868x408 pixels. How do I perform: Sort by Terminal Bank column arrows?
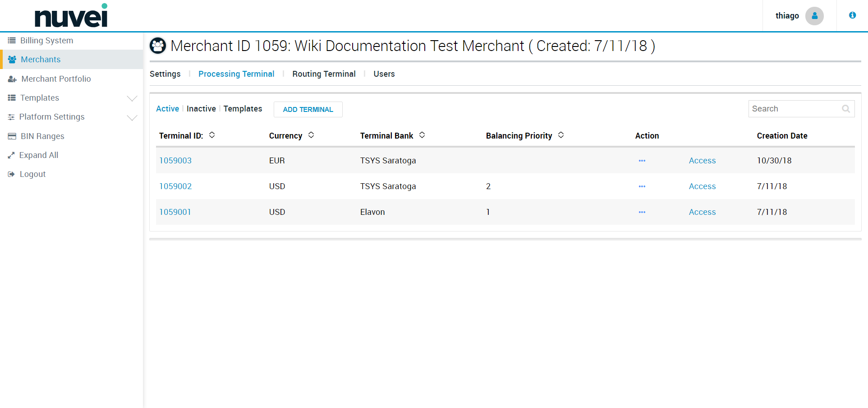(422, 135)
